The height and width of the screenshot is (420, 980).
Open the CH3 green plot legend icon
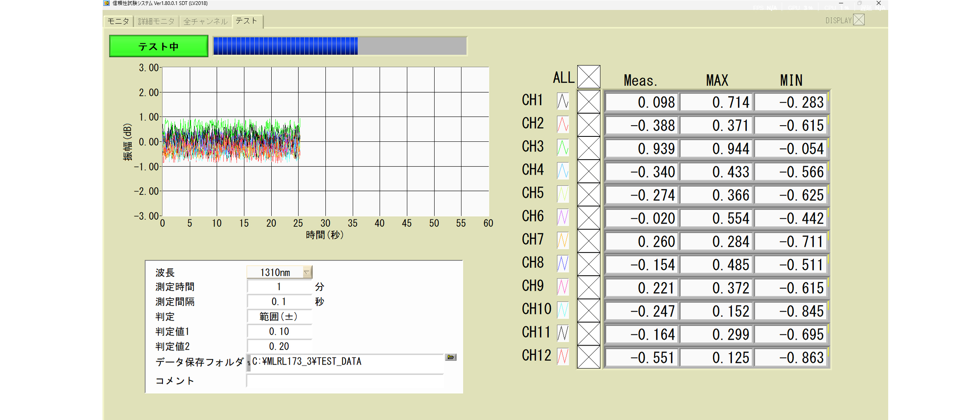coord(563,148)
